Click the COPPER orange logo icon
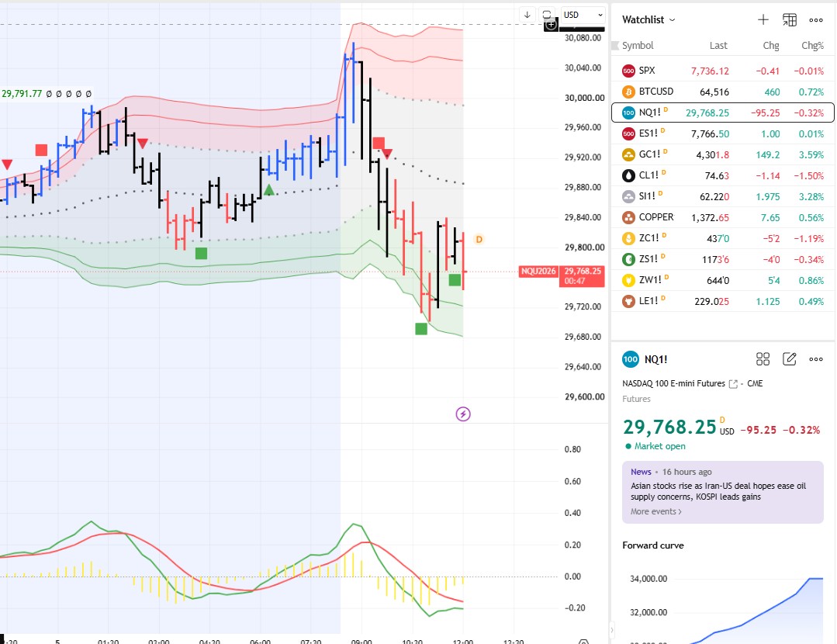This screenshot has height=644, width=837. [x=629, y=217]
